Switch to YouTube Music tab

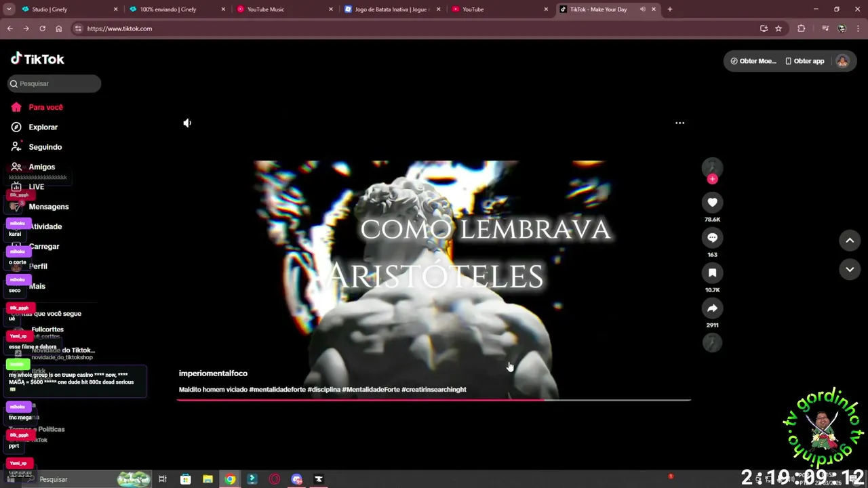tap(285, 9)
